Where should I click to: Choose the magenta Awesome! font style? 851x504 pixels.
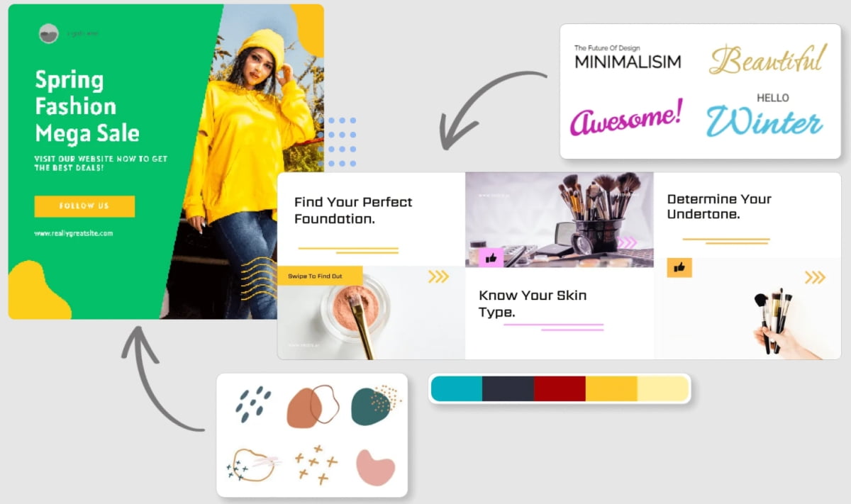(x=626, y=118)
